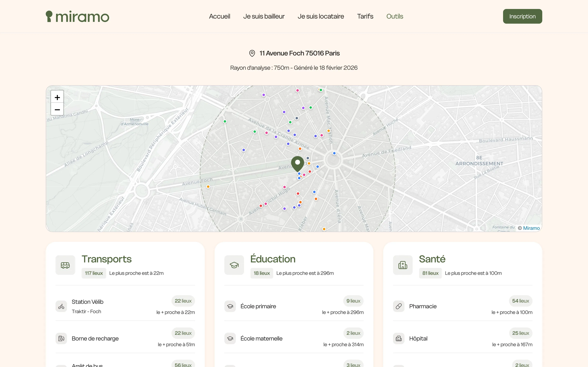
Task: Click the 9 lieux badge for École primaire
Action: coord(353,301)
